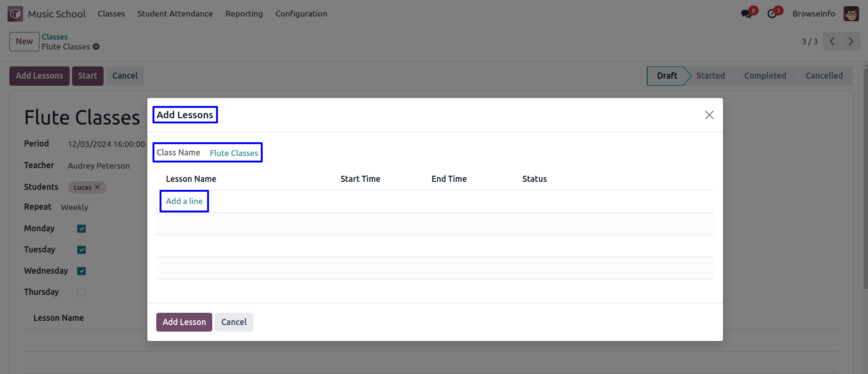Viewport: 868px width, 374px height.
Task: Toggle the Tuesday checkbox
Action: (81, 250)
